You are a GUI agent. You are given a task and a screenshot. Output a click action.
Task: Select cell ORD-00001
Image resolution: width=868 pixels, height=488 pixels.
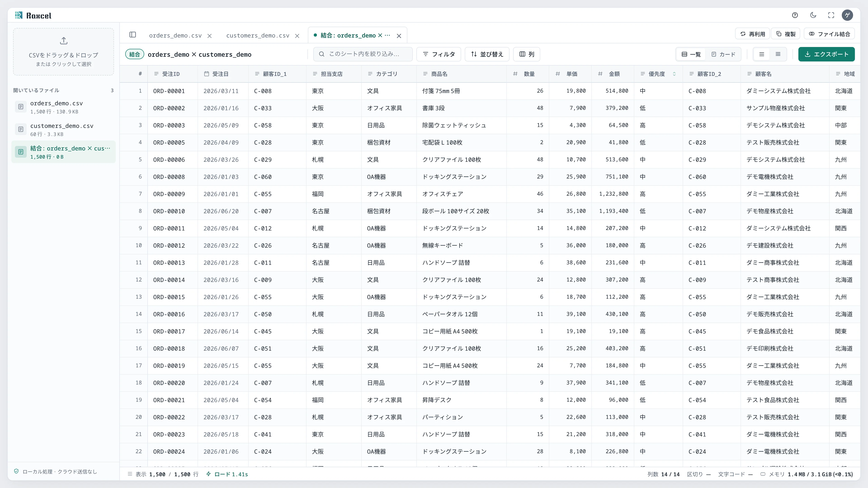pos(172,91)
